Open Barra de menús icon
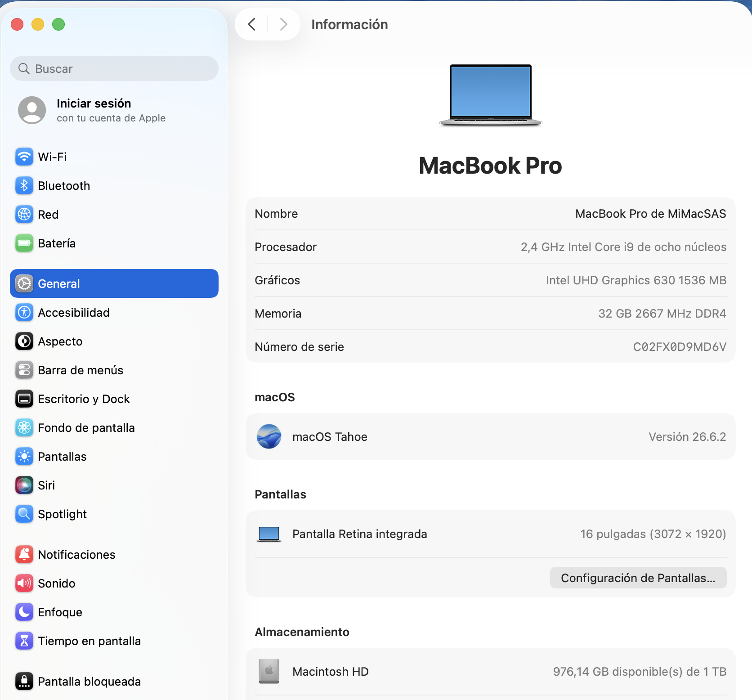 pyautogui.click(x=24, y=370)
